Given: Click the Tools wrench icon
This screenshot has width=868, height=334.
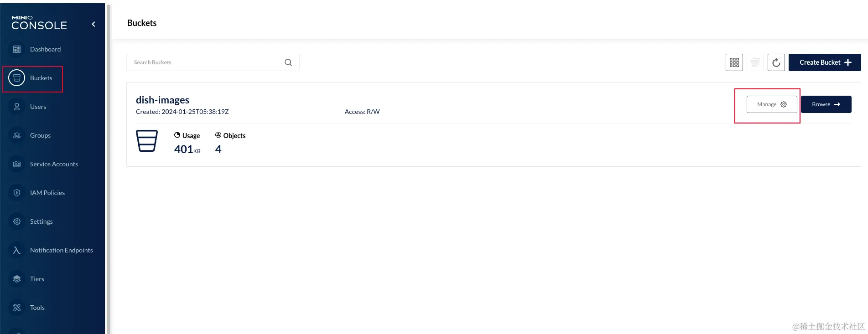Looking at the screenshot, I should click(x=17, y=308).
